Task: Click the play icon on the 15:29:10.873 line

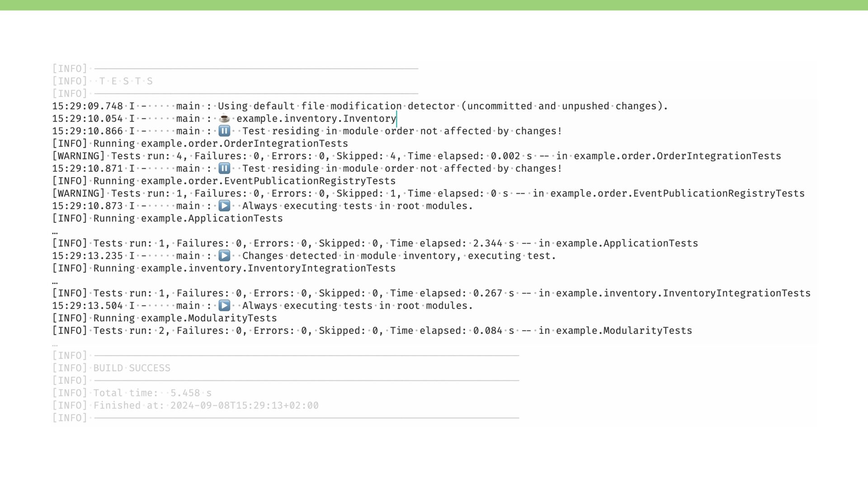Action: coord(224,206)
